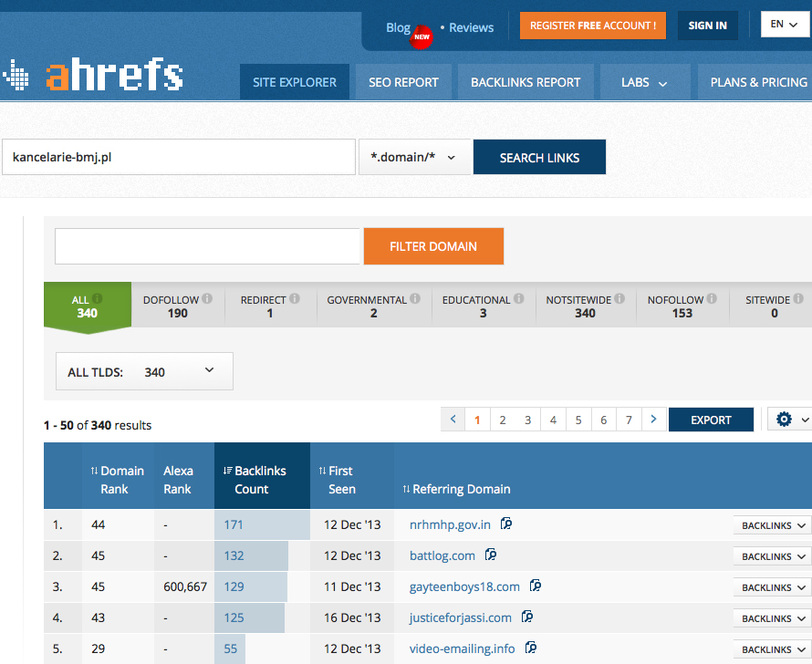Click the red NEW badge on Blog

(x=422, y=37)
